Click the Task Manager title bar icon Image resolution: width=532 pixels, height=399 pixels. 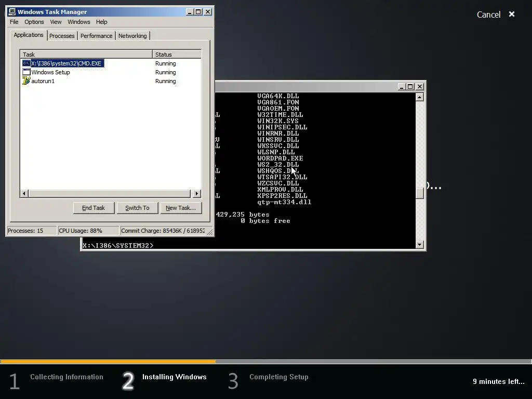click(12, 12)
